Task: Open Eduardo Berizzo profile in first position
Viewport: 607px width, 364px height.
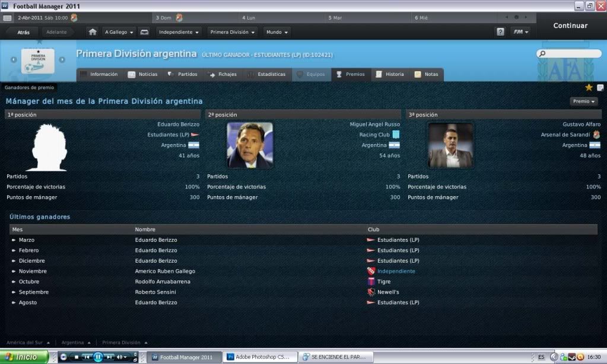Action: pyautogui.click(x=178, y=124)
